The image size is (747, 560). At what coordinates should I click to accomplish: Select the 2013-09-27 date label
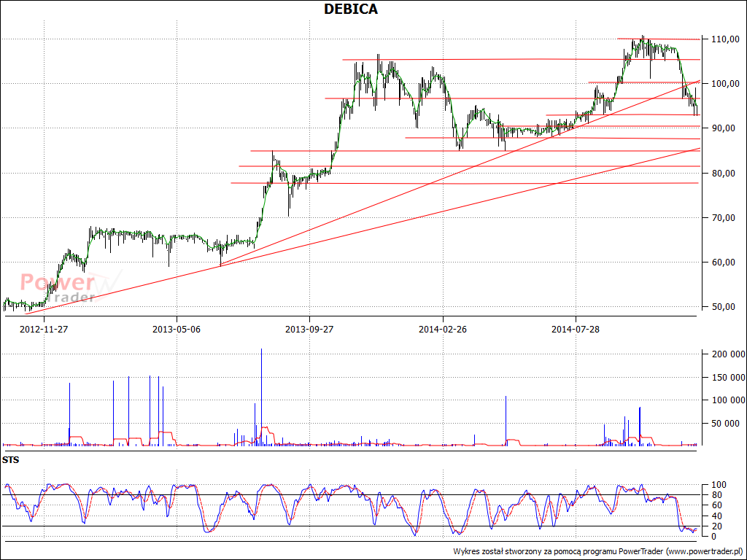[309, 329]
